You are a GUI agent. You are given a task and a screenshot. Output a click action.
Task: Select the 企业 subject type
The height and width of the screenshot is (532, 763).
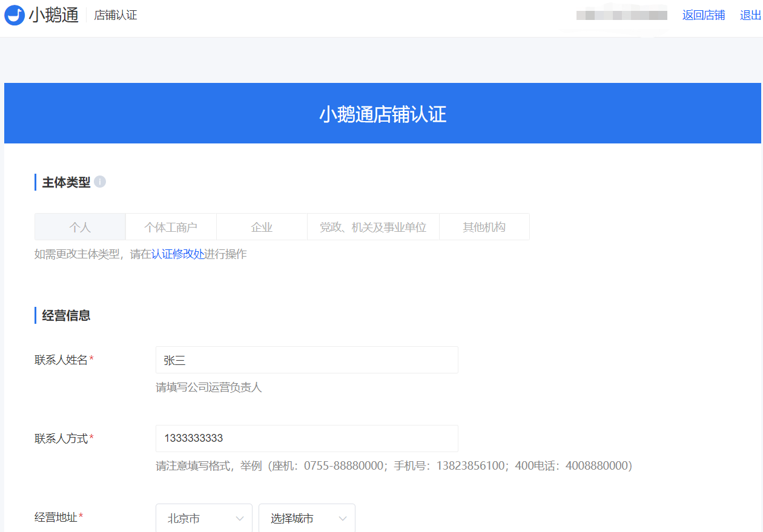262,226
